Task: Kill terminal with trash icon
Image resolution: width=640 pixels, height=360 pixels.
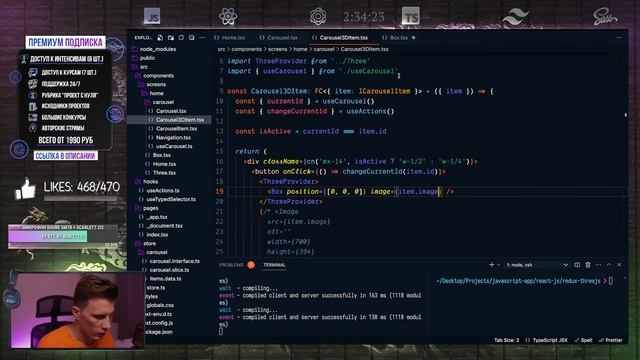Action: coord(588,265)
